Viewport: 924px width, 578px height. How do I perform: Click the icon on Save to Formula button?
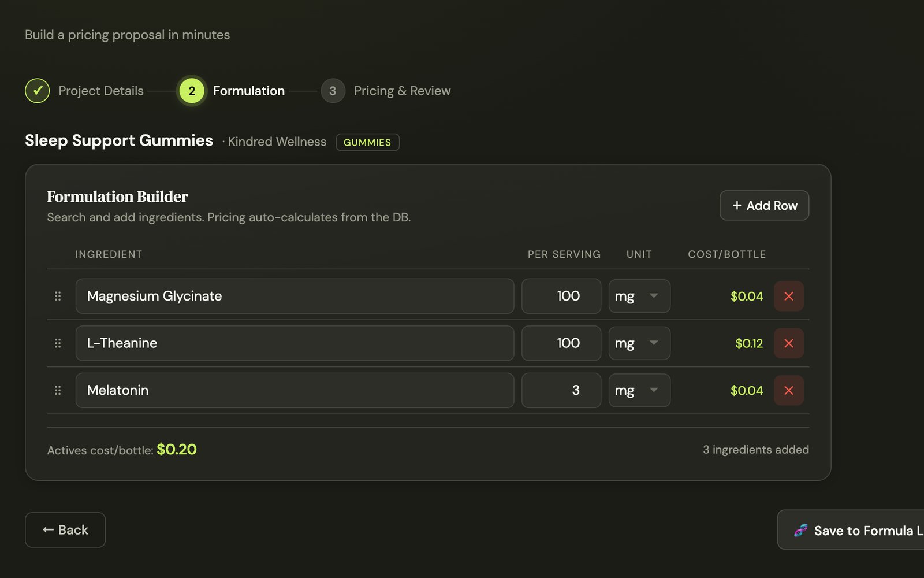(x=800, y=530)
